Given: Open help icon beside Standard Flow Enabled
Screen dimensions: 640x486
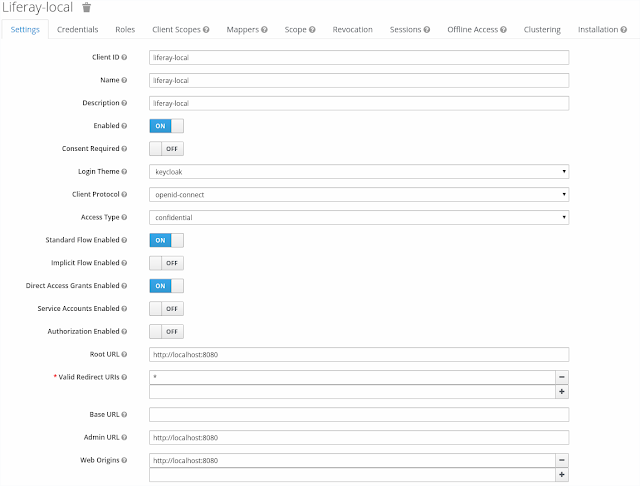Looking at the screenshot, I should (124, 240).
